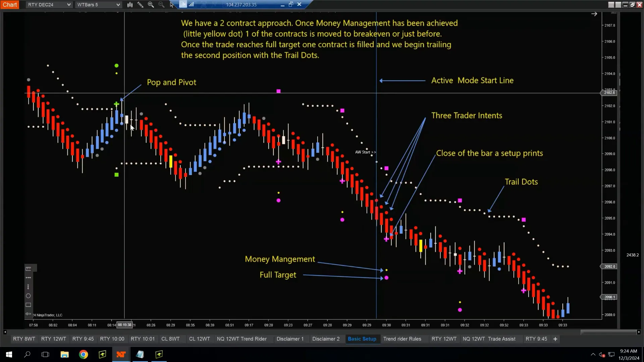Click the 08:19:38 time label on the time axis
The image size is (644, 362).
(124, 325)
